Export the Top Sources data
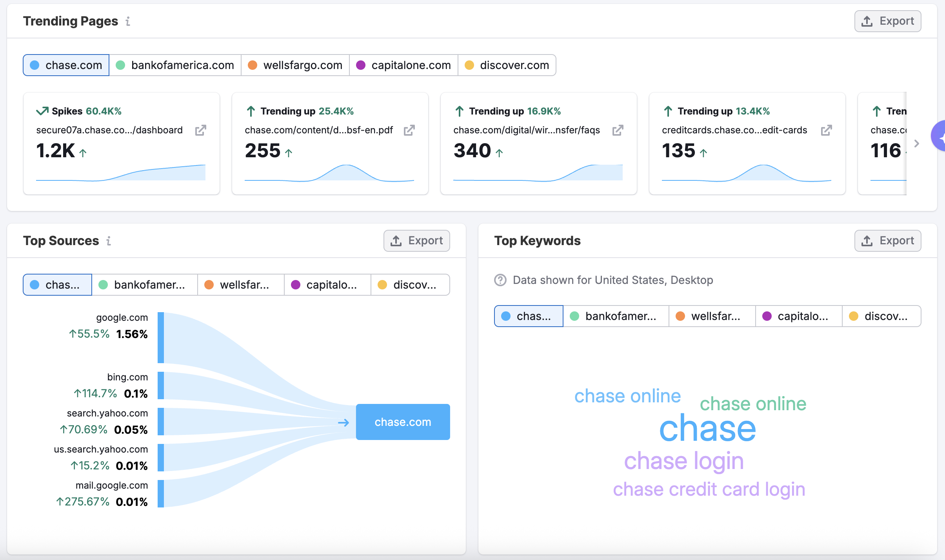This screenshot has width=945, height=560. pos(416,241)
